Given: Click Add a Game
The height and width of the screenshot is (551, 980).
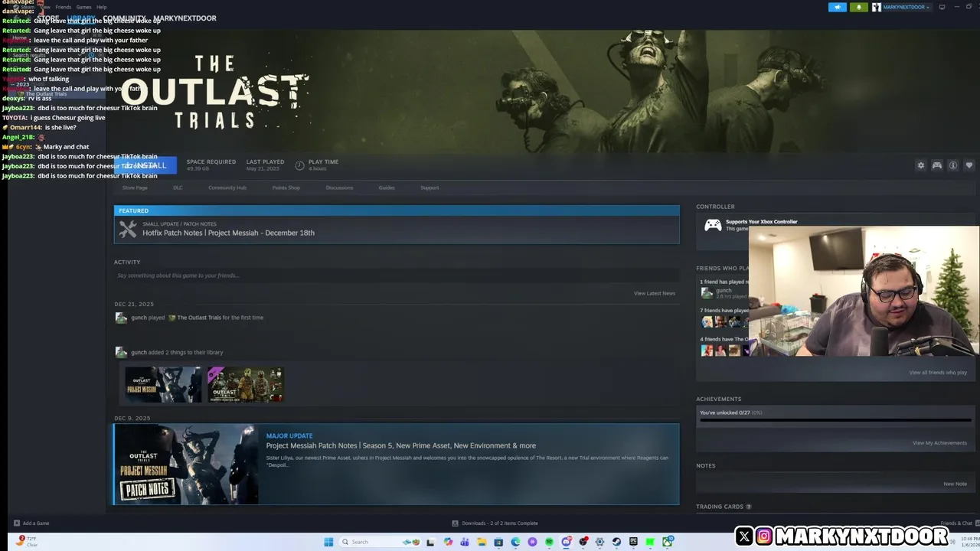Looking at the screenshot, I should (36, 523).
